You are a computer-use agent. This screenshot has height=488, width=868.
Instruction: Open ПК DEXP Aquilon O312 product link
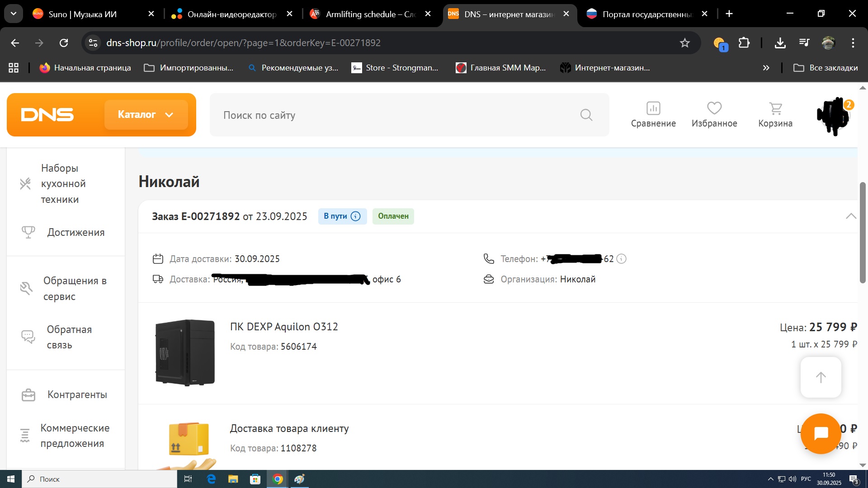pyautogui.click(x=284, y=327)
